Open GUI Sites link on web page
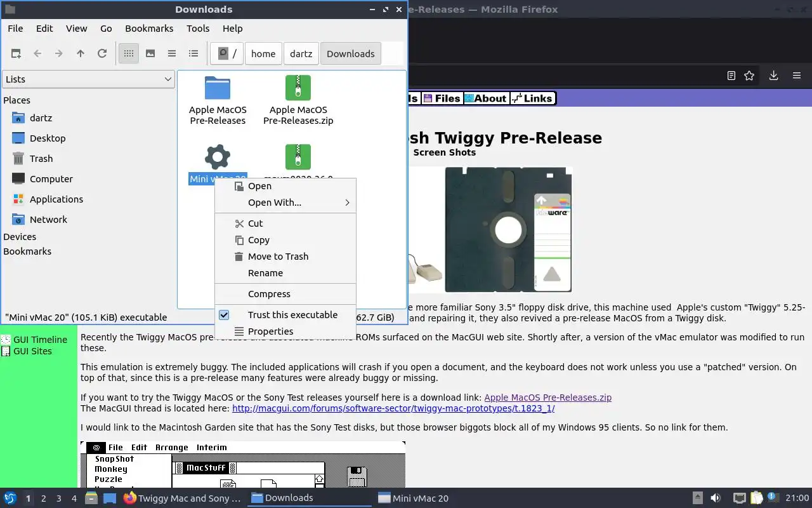The height and width of the screenshot is (508, 812). [x=32, y=351]
